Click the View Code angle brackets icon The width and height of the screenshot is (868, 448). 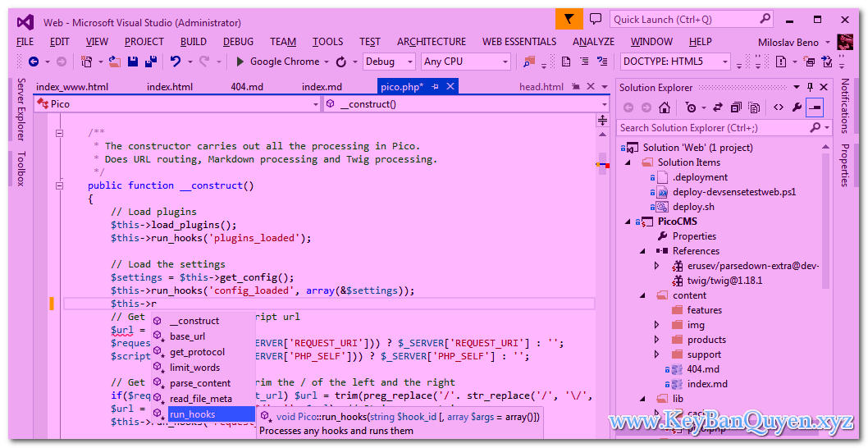(x=779, y=107)
